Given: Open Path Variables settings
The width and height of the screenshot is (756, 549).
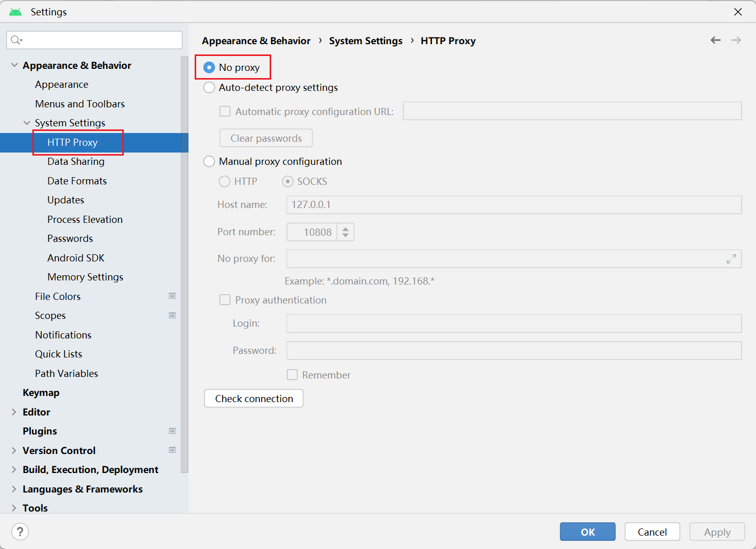Looking at the screenshot, I should coord(67,373).
